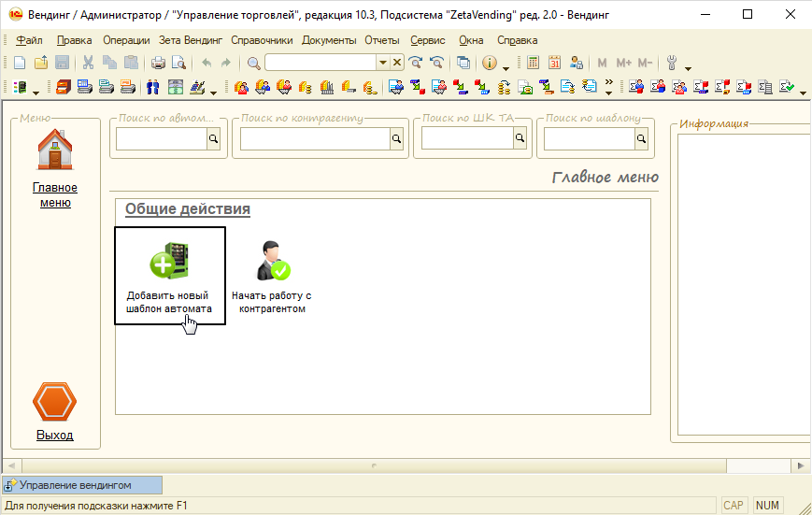Open the Окна menu

click(471, 40)
